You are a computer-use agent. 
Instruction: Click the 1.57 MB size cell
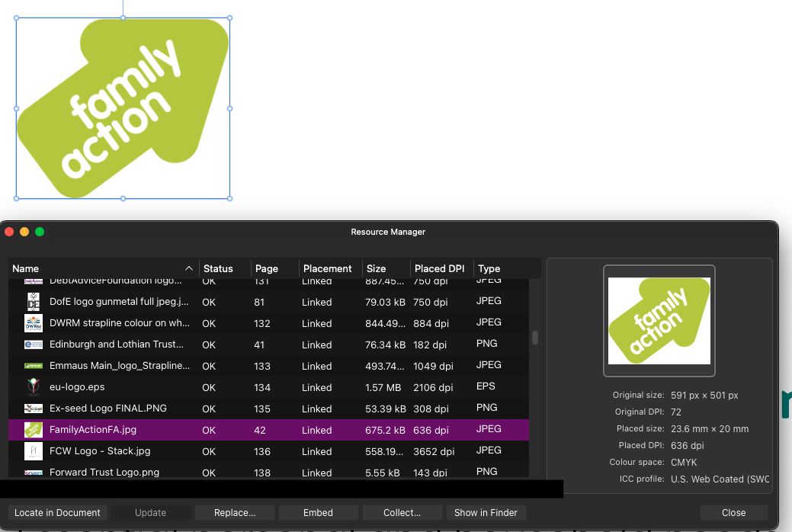click(383, 387)
